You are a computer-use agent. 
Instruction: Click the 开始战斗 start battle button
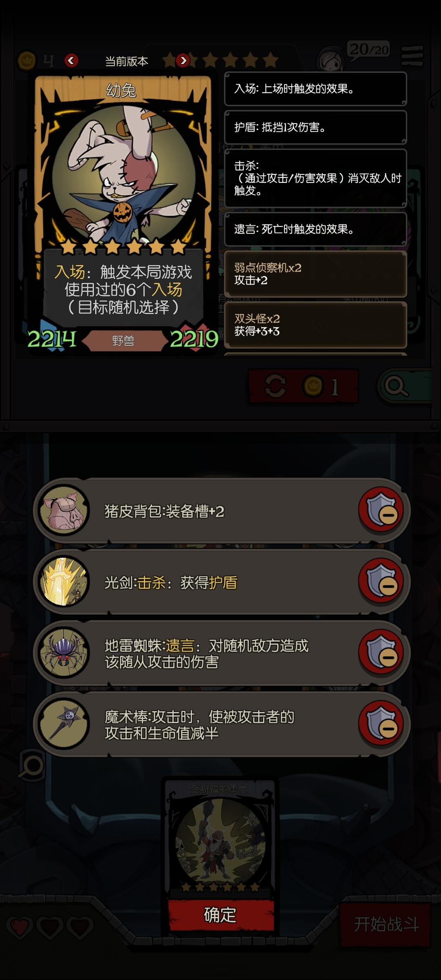[x=385, y=924]
